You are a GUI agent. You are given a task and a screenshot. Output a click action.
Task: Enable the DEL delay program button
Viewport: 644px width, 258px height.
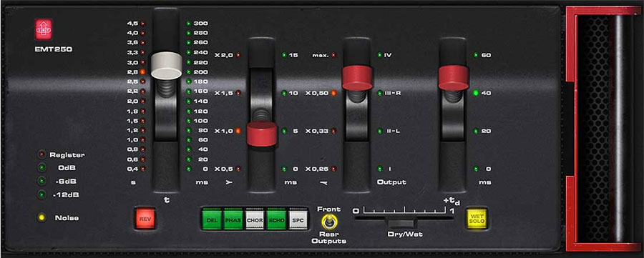[212, 219]
